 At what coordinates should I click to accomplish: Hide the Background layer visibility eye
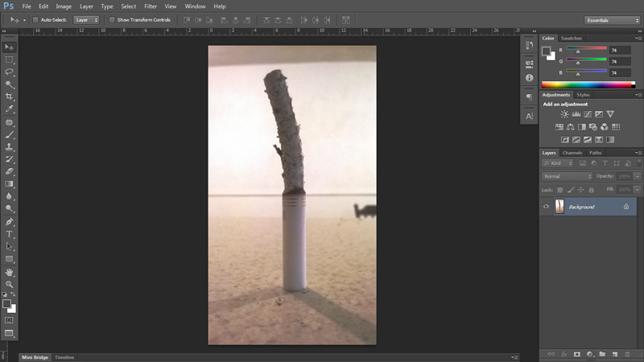(547, 207)
